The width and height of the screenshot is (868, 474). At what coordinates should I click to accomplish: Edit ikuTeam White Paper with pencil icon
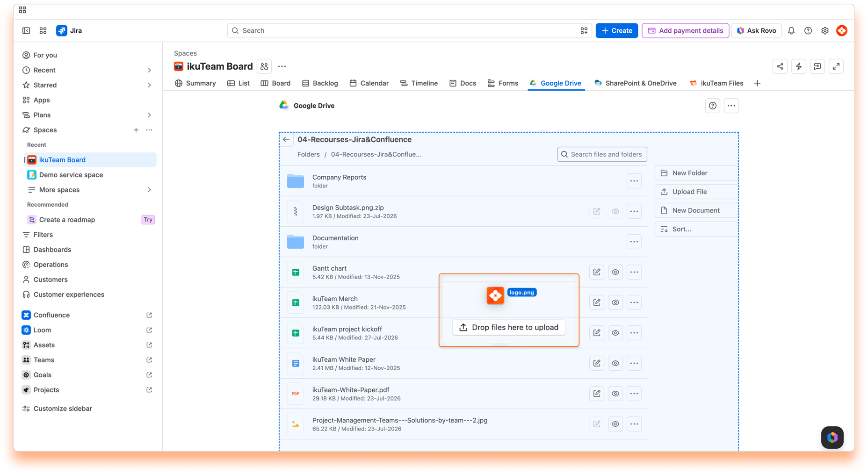pos(597,363)
